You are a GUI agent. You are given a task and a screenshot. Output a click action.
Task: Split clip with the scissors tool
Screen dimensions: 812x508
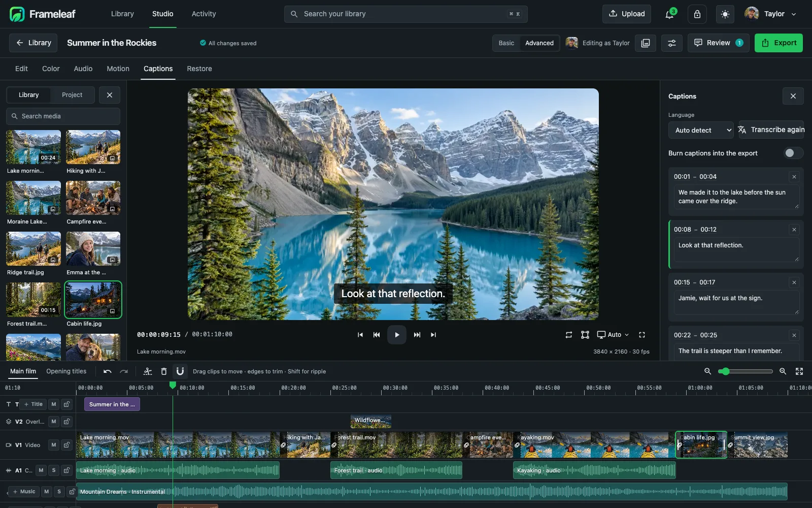coord(148,371)
